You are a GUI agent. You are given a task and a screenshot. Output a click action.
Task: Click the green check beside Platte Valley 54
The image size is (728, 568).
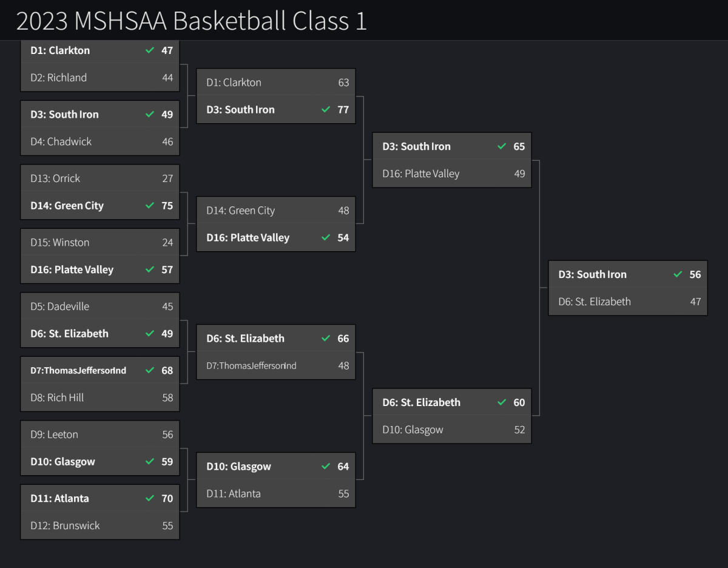click(326, 238)
